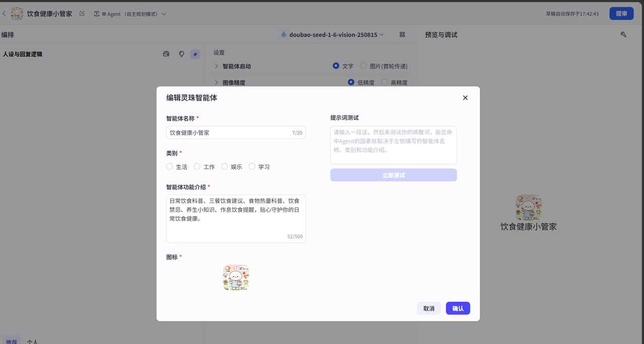Expand the 智能体启动 settings section
This screenshot has height=344, width=644.
[x=216, y=66]
